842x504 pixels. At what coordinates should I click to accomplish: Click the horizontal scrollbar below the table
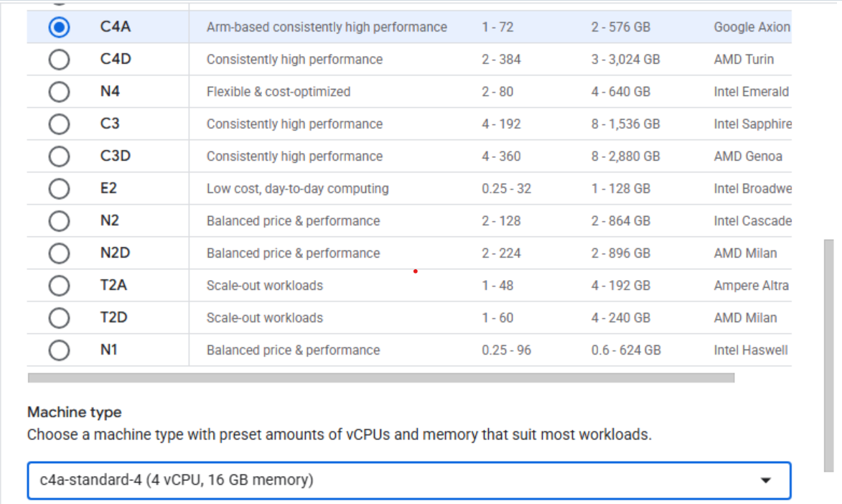coord(380,376)
